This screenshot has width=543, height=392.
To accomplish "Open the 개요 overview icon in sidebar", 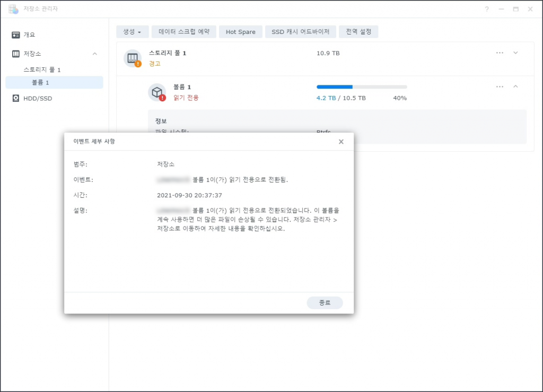I will (x=15, y=35).
